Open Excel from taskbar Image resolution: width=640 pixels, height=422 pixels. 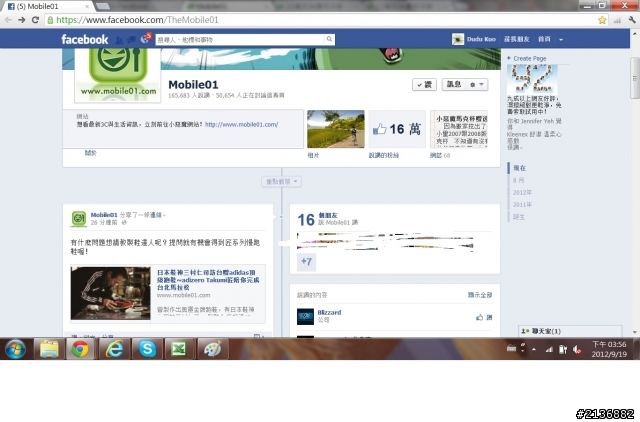tap(179, 349)
